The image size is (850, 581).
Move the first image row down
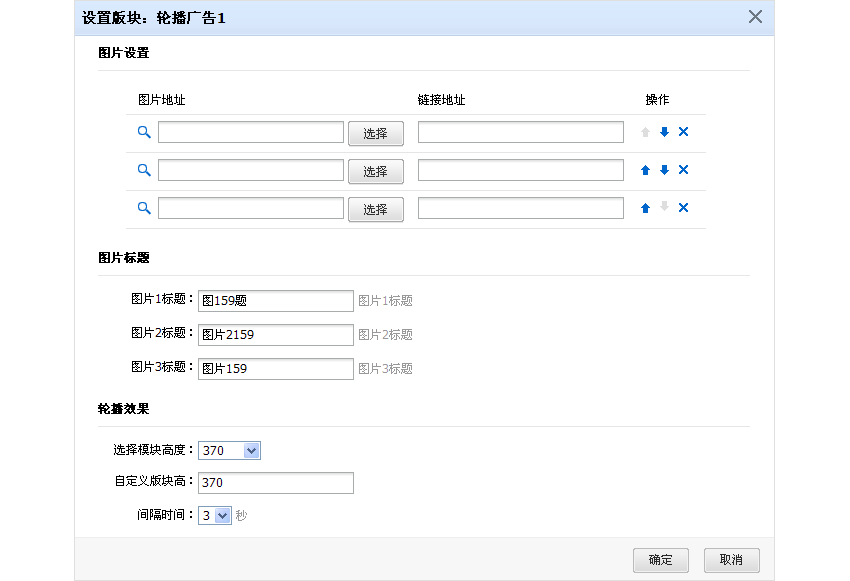[x=664, y=132]
